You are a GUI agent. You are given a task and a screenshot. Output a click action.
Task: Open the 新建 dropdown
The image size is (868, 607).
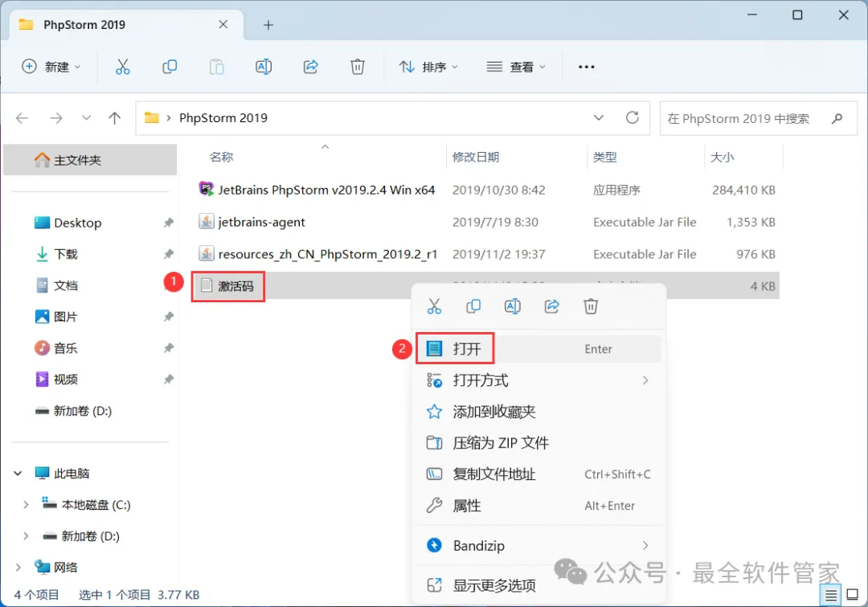tap(51, 67)
